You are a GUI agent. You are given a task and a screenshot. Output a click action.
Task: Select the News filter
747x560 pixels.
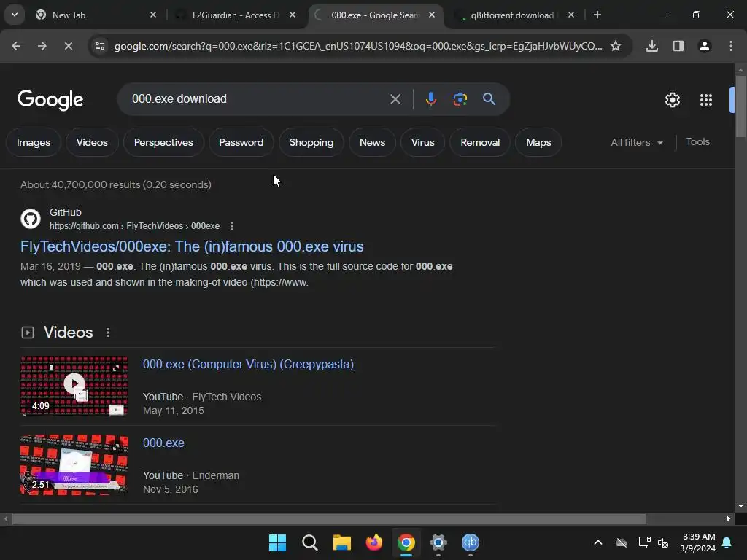point(372,142)
